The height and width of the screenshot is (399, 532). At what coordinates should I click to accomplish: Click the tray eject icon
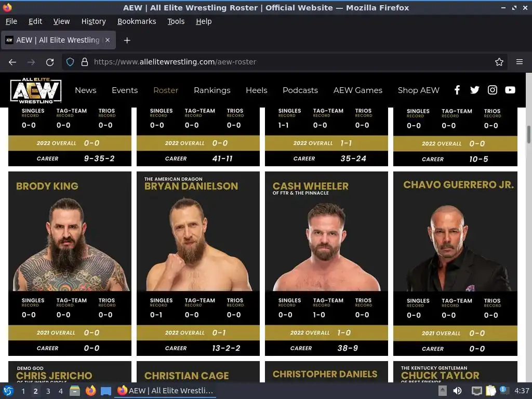[x=443, y=391]
